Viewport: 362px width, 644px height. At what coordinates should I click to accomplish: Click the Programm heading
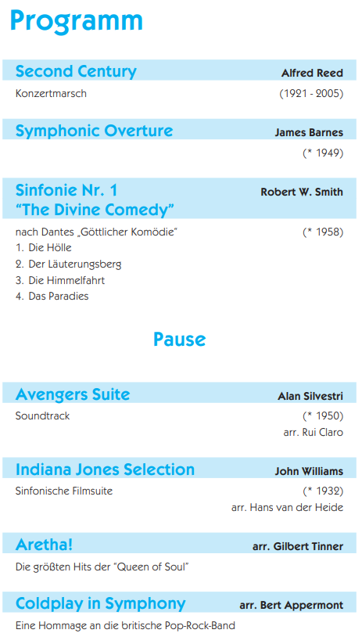(77, 21)
